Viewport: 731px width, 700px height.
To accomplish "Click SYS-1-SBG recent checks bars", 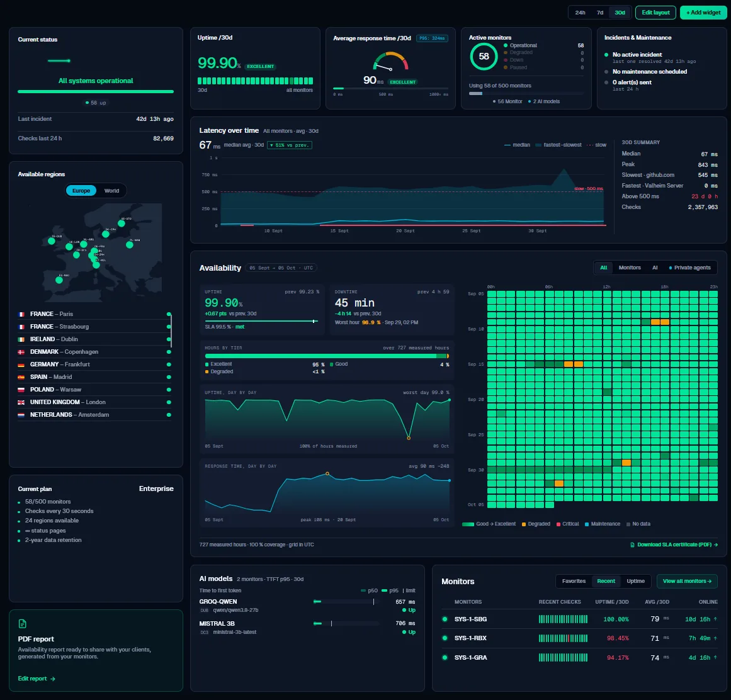I will [563, 619].
